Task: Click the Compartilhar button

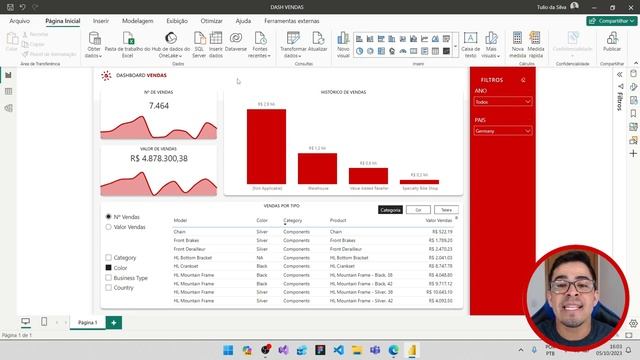Action: (611, 20)
